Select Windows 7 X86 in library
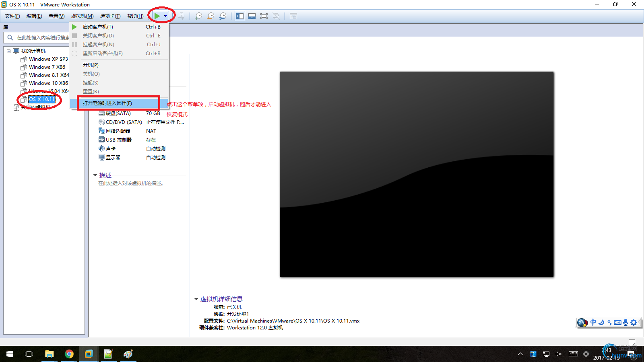The image size is (644, 362). point(47,67)
